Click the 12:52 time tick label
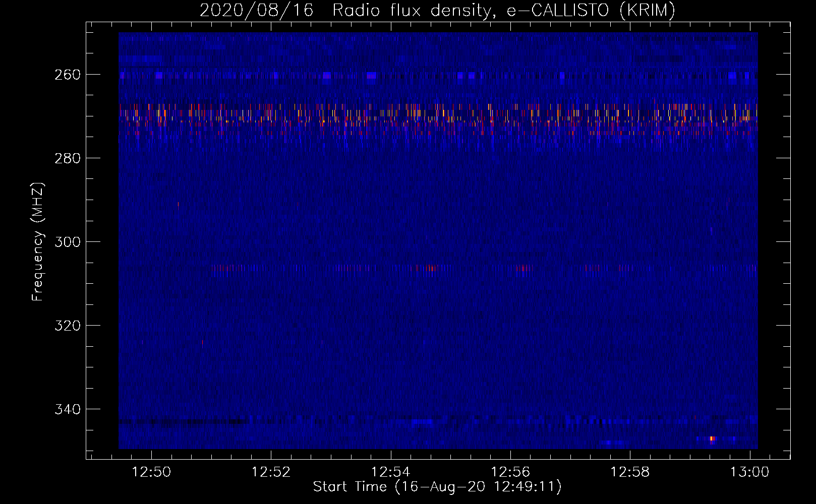 [271, 472]
